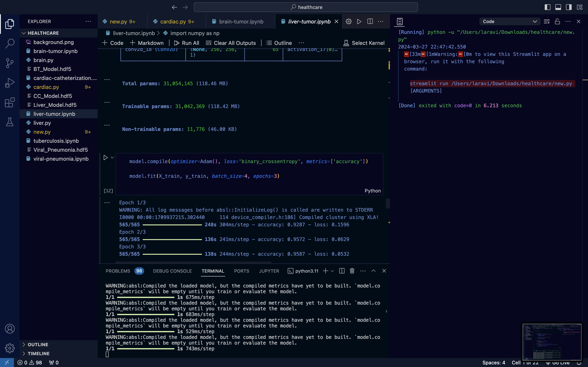The width and height of the screenshot is (588, 367).
Task: Split the terminal panel
Action: [x=342, y=271]
